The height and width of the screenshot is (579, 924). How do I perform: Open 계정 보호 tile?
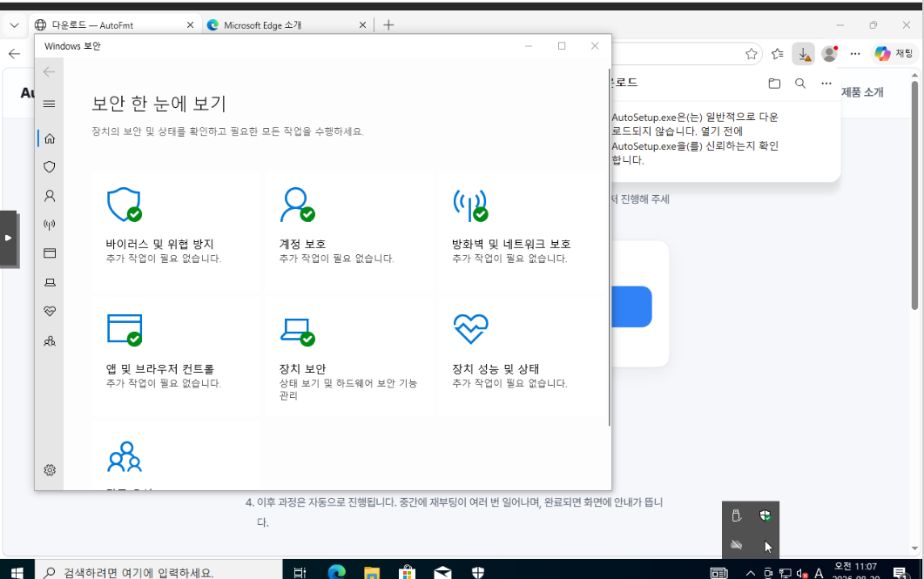click(348, 232)
